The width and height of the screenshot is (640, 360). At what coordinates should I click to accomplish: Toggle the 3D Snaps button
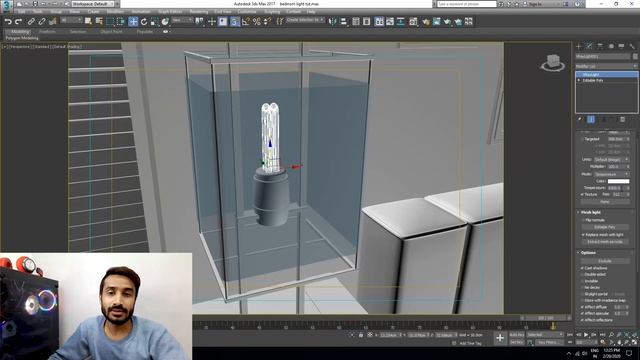tap(234, 22)
